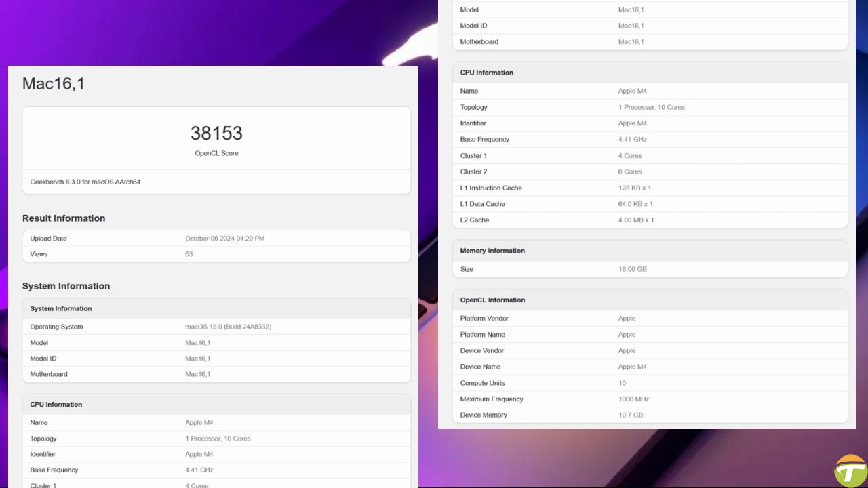
Task: Click the large Mac16,1 page title
Action: pyautogui.click(x=54, y=83)
